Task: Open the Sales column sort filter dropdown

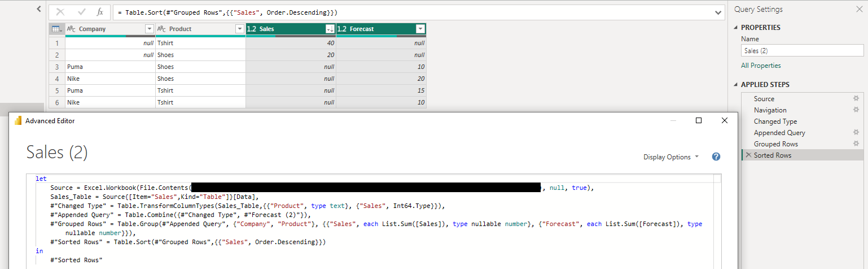Action: click(x=330, y=29)
